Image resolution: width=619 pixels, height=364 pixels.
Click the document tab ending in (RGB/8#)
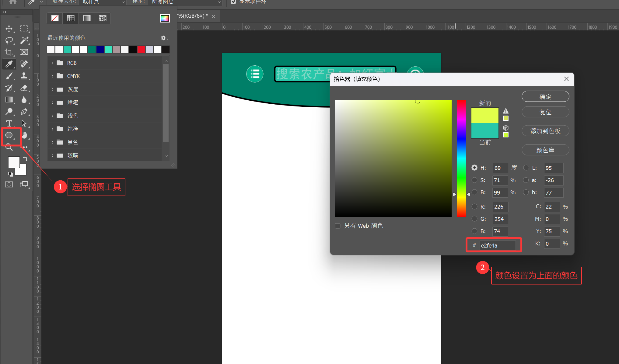click(x=193, y=16)
